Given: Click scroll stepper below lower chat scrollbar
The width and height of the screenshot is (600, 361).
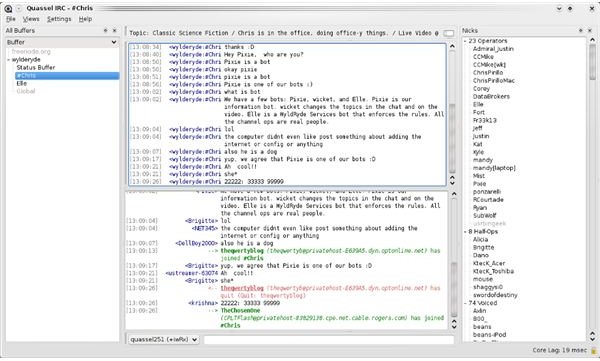Looking at the screenshot, I should [x=454, y=324].
